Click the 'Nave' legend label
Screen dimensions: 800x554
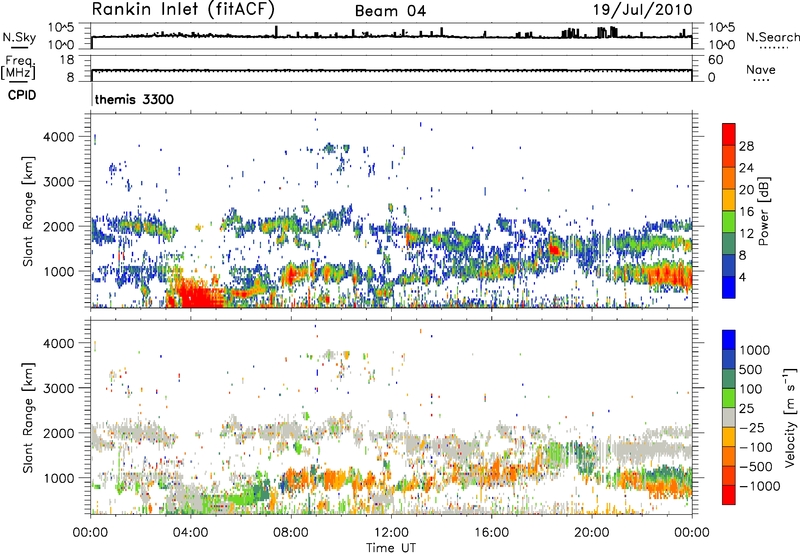tap(761, 69)
